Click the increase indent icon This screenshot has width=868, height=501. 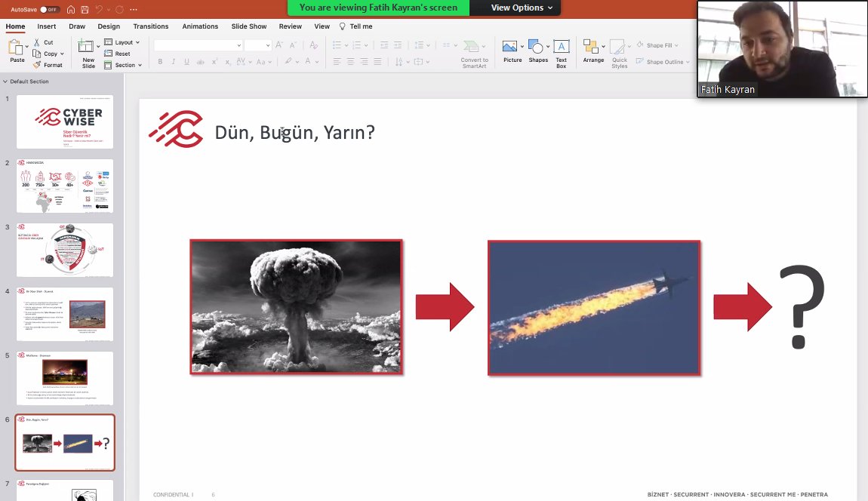pos(398,45)
